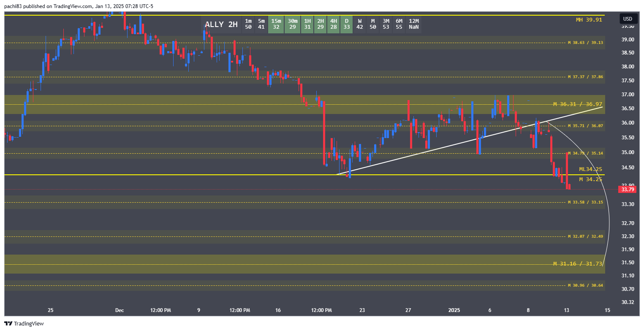Click the M 35.71 / 36.07 level label
The image size is (644, 331).
point(585,126)
